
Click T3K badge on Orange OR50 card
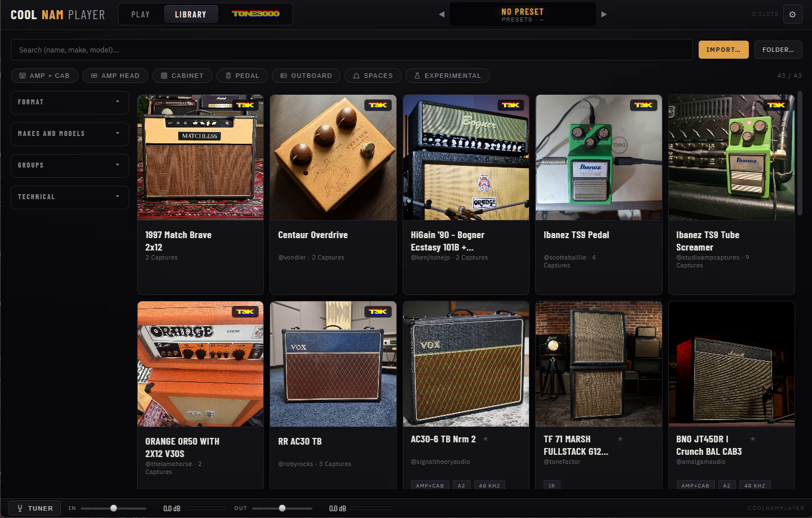coord(245,311)
